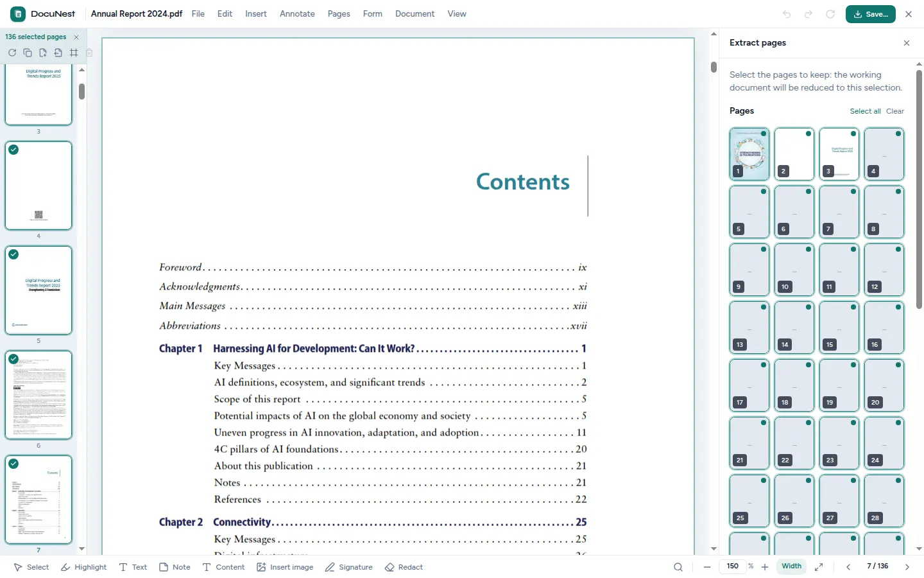
Task: Open search with the magnifier icon
Action: [678, 567]
